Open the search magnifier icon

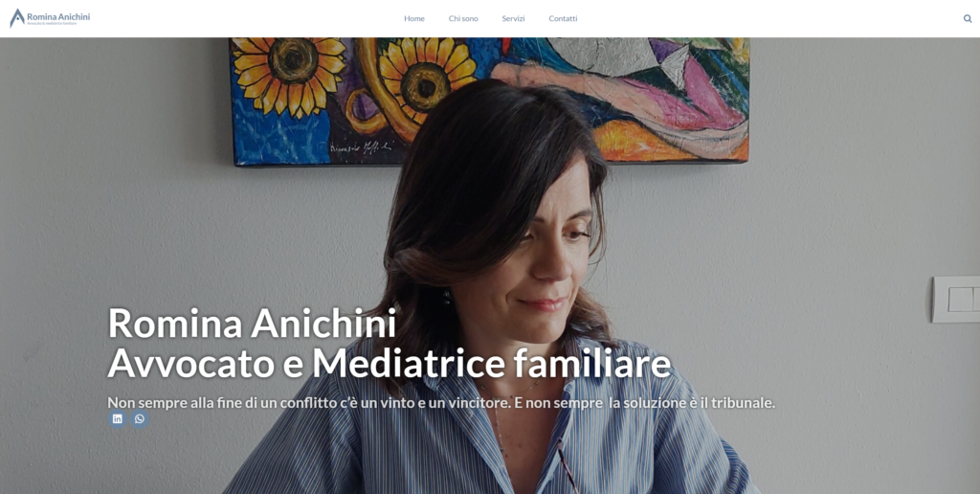click(968, 19)
